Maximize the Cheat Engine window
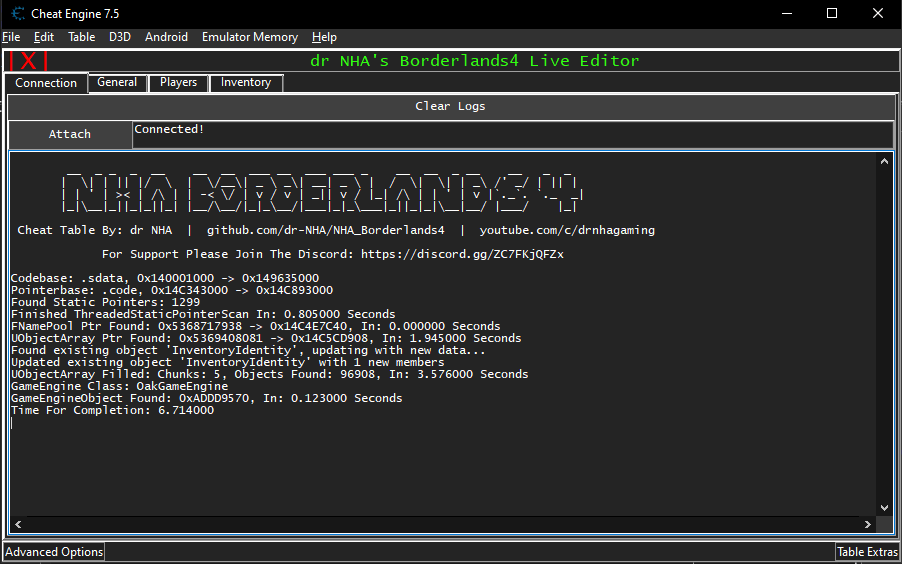Image resolution: width=902 pixels, height=564 pixels. (x=832, y=13)
